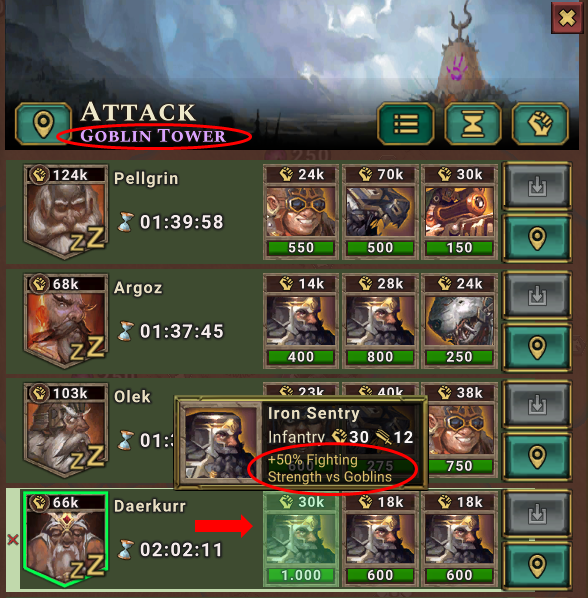The image size is (588, 598).
Task: Click Pellgrin's 70k unit with 500 troops
Action: 380,212
